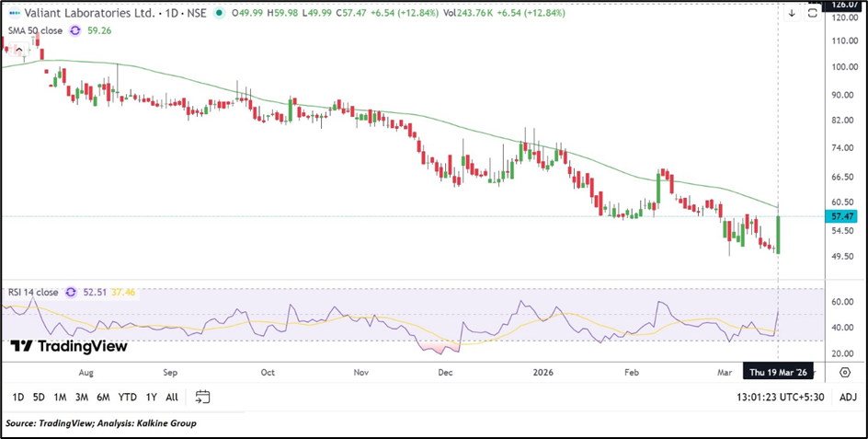Collapse the indicator legend with chevron
This screenshot has height=439, width=868.
[x=18, y=49]
